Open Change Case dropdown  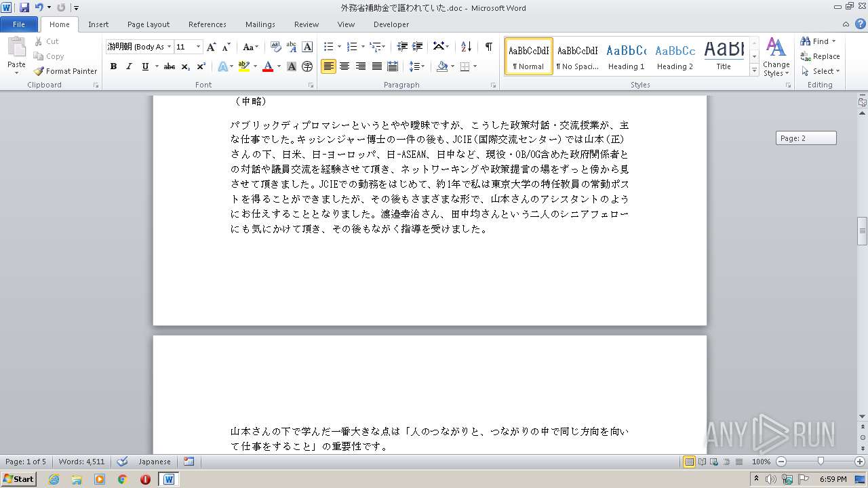[x=250, y=47]
